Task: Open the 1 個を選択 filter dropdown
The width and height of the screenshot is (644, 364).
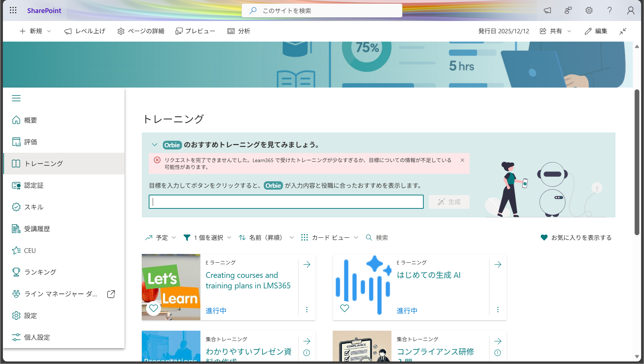Action: 207,238
